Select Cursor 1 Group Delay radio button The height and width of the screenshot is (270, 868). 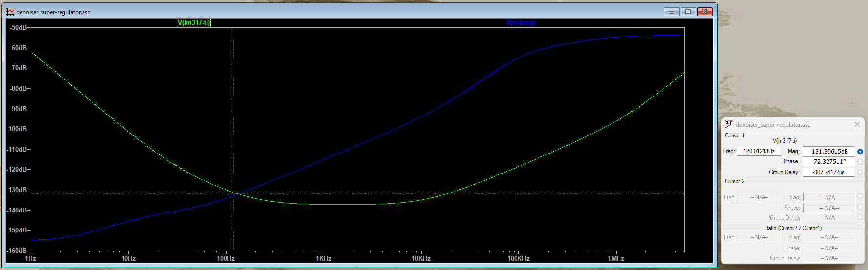[x=860, y=172]
